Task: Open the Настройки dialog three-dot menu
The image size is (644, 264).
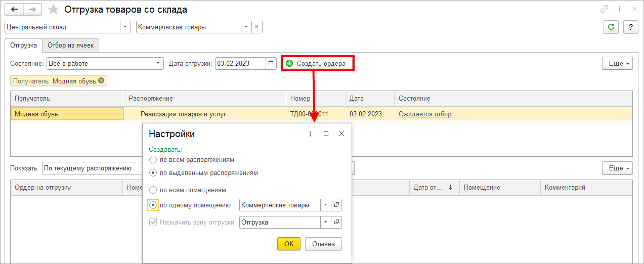Action: [x=311, y=134]
